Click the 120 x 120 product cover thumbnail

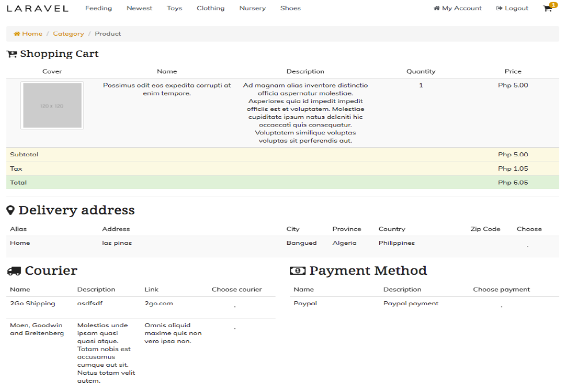coord(52,106)
